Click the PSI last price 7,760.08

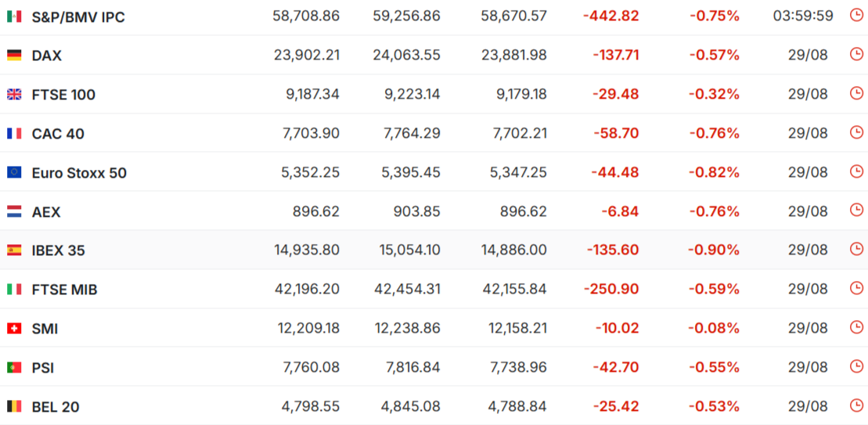pyautogui.click(x=311, y=367)
